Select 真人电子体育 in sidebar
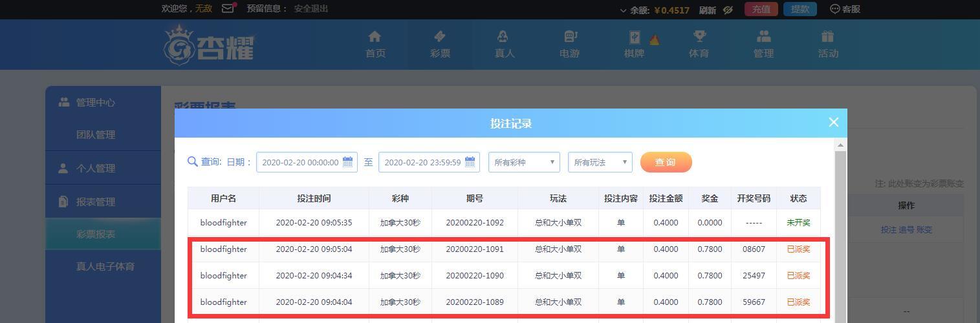The height and width of the screenshot is (323, 980). 105,266
